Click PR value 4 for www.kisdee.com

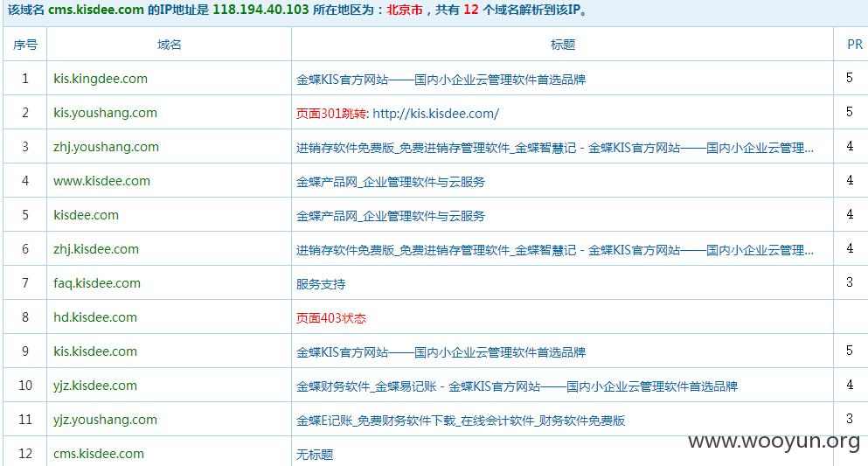[850, 180]
